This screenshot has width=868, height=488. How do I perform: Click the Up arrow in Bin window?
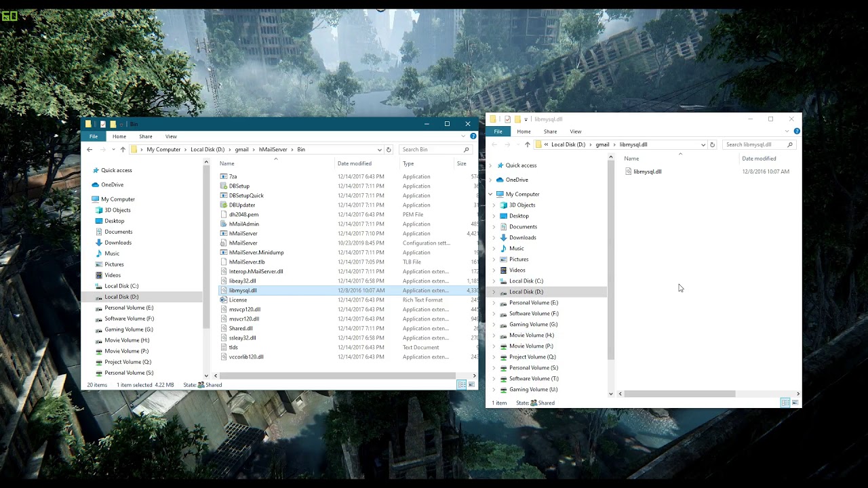point(123,149)
